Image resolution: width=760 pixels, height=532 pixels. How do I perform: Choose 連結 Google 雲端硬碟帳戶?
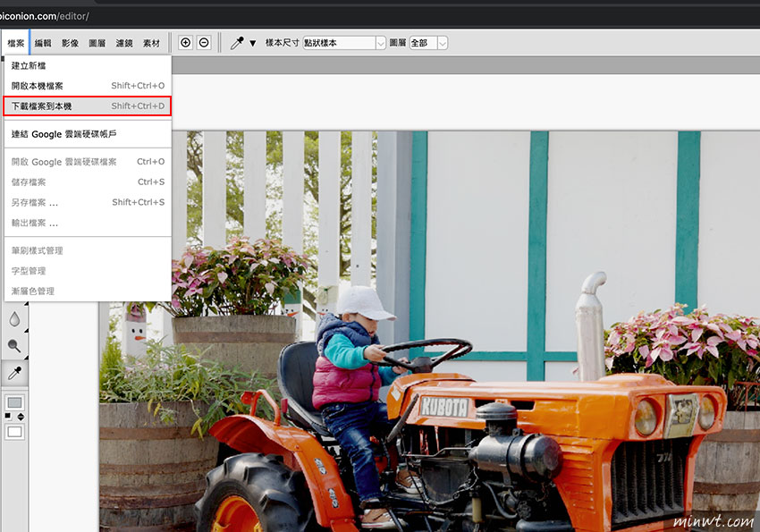(x=88, y=134)
